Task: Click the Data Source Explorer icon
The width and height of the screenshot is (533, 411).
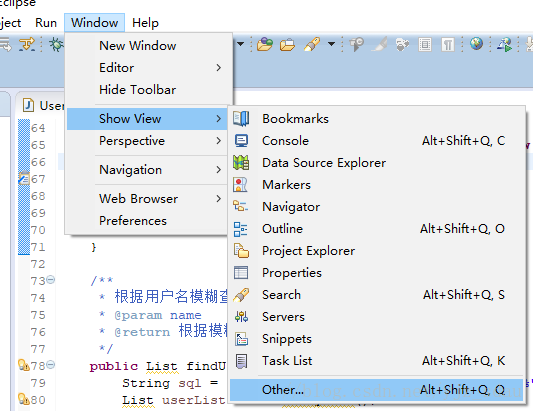Action: 241,162
